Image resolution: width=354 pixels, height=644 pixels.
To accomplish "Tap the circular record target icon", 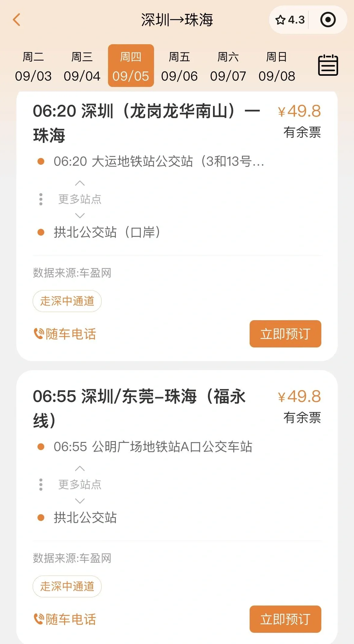I will tap(328, 20).
